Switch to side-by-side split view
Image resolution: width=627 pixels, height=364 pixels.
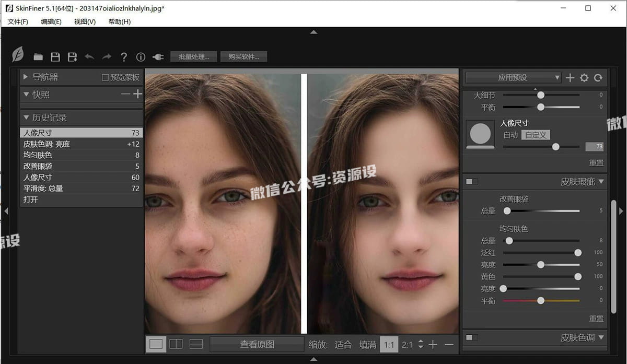(x=176, y=344)
